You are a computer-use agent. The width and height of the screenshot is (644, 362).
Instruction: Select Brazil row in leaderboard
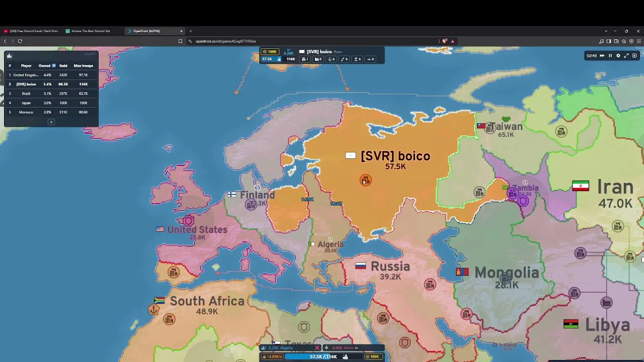(x=51, y=94)
